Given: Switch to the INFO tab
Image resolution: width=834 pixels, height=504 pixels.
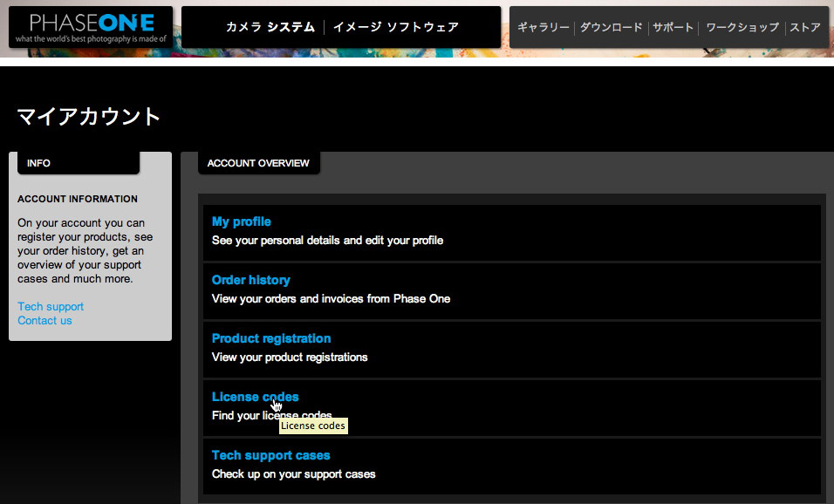Looking at the screenshot, I should (x=38, y=163).
